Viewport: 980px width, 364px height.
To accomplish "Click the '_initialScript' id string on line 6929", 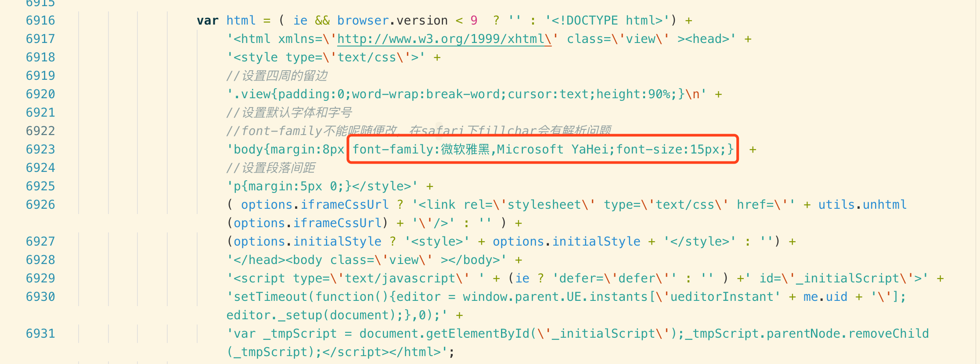I will (x=848, y=278).
